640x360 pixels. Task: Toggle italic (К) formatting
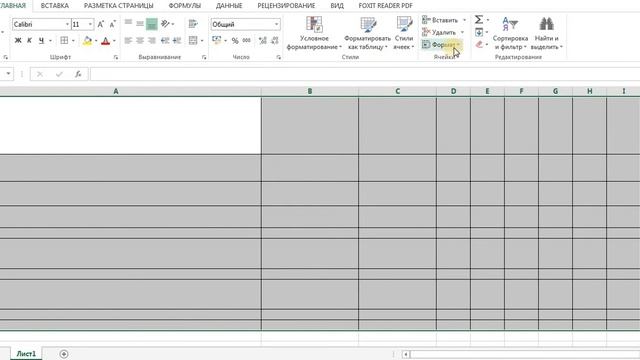(29, 40)
